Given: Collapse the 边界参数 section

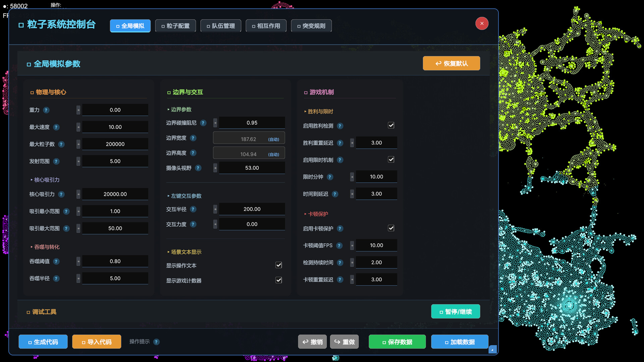Looking at the screenshot, I should tap(169, 109).
